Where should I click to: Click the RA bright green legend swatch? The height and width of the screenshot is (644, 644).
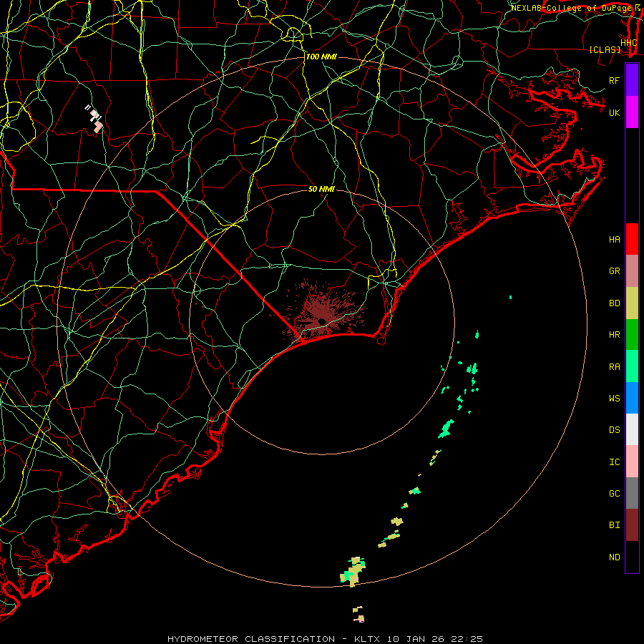click(632, 366)
